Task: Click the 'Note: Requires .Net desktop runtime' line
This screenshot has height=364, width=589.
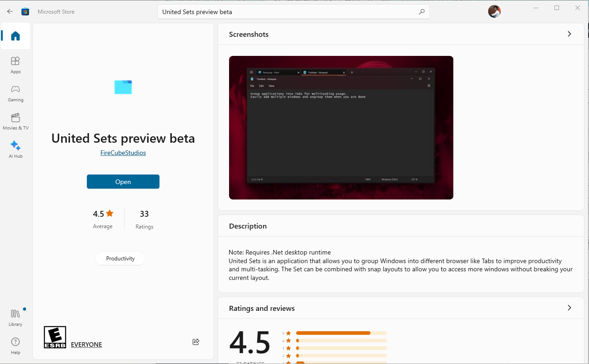Action: coord(280,252)
